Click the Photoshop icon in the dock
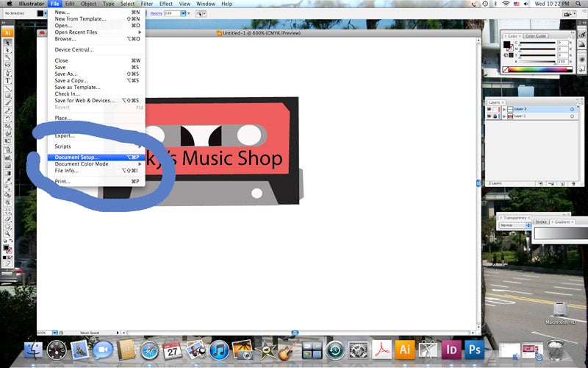 click(474, 348)
